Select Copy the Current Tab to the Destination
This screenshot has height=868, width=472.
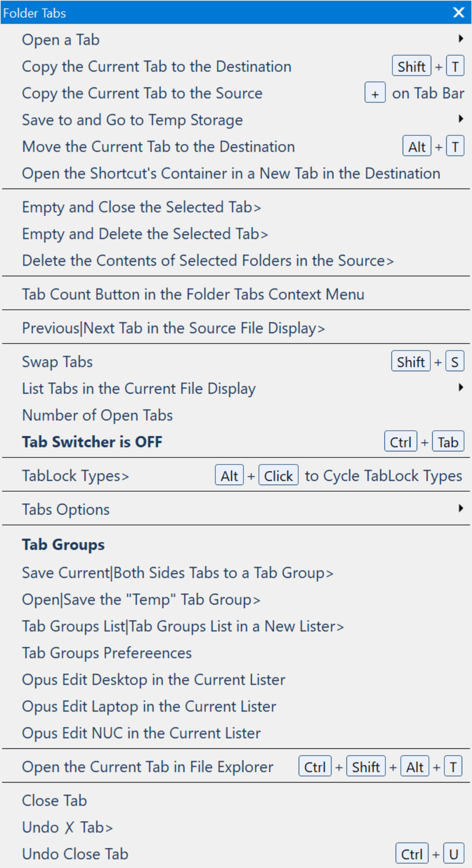[x=157, y=67]
